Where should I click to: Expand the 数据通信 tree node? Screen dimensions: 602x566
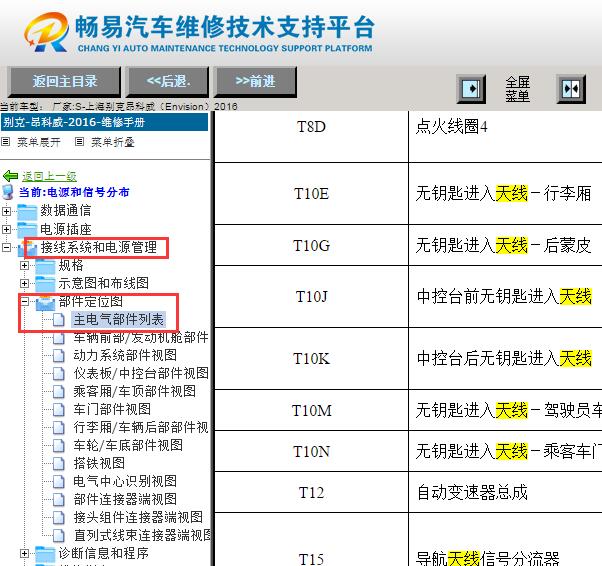click(x=7, y=211)
